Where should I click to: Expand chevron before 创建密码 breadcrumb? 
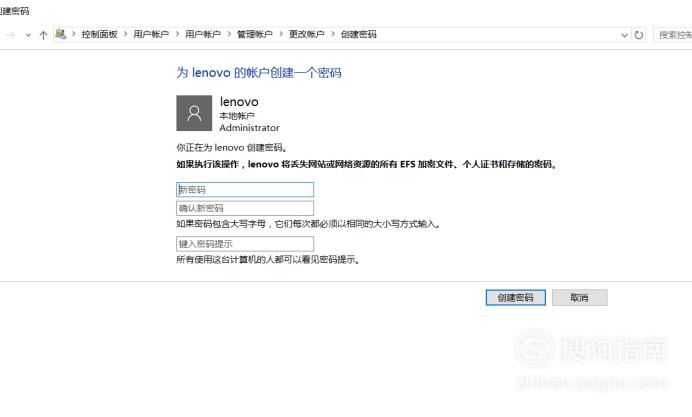tap(333, 34)
